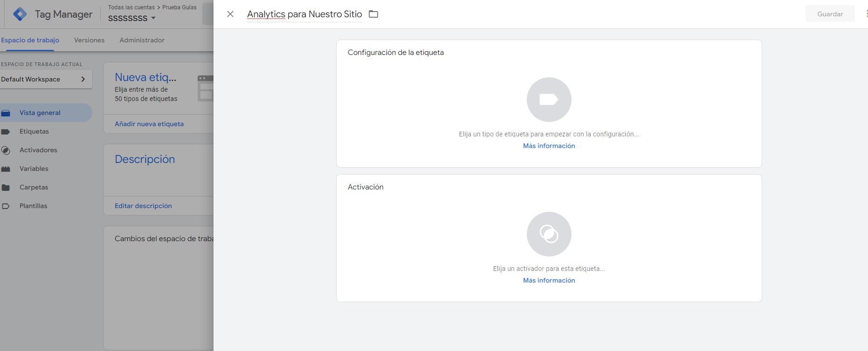Edit the tag name field

tap(304, 14)
